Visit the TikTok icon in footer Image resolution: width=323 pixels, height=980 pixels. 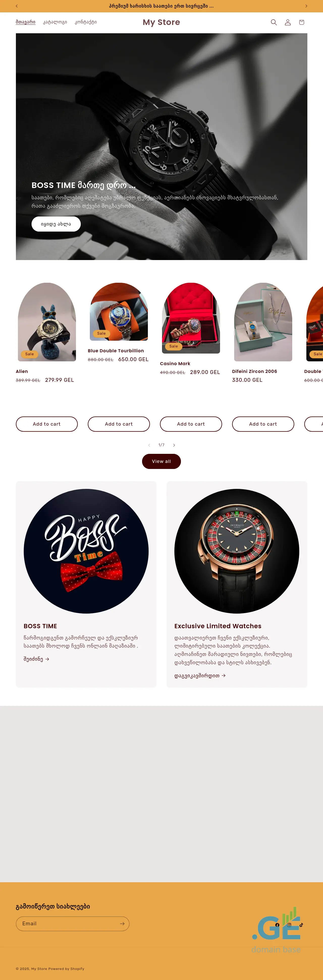pos(301,925)
